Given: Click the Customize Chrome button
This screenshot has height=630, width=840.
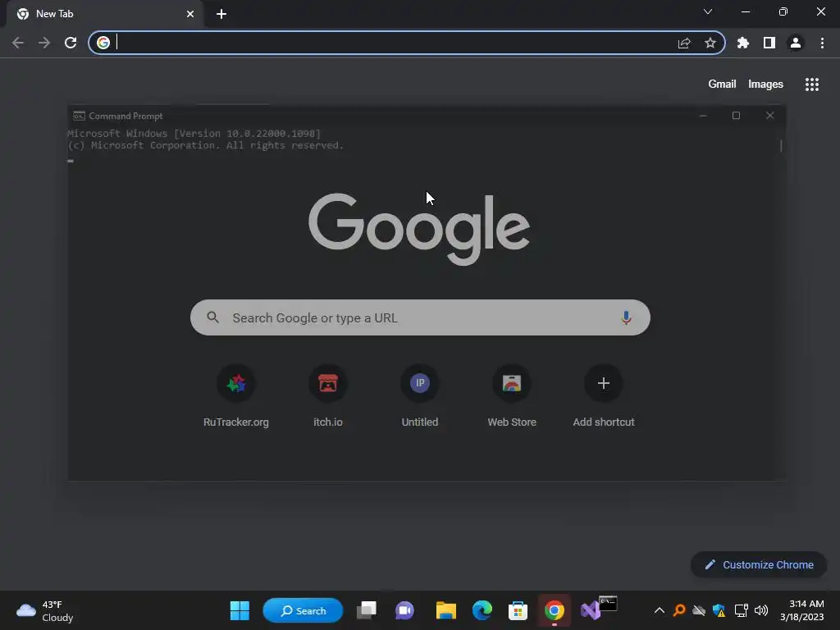Looking at the screenshot, I should tap(759, 564).
